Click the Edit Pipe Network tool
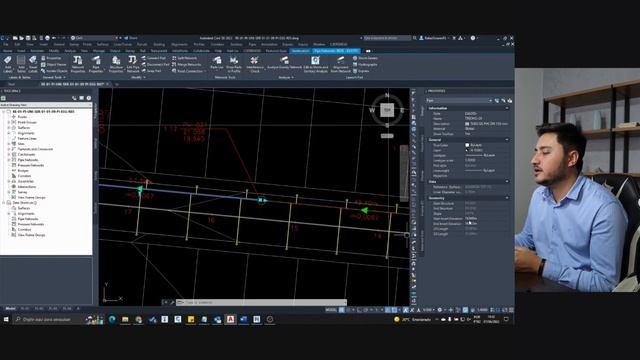Image resolution: width=640 pixels, height=360 pixels. click(133, 64)
